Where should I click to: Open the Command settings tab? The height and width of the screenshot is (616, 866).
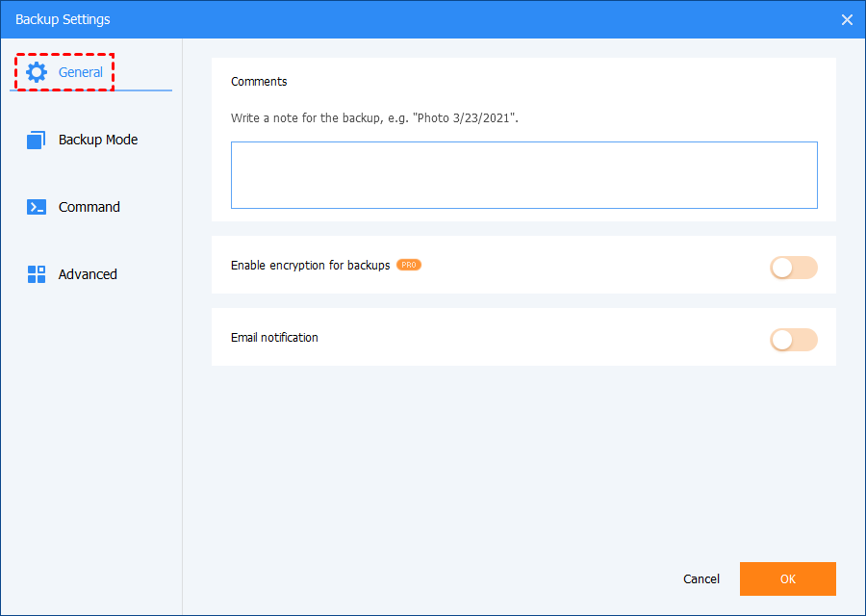(x=89, y=207)
